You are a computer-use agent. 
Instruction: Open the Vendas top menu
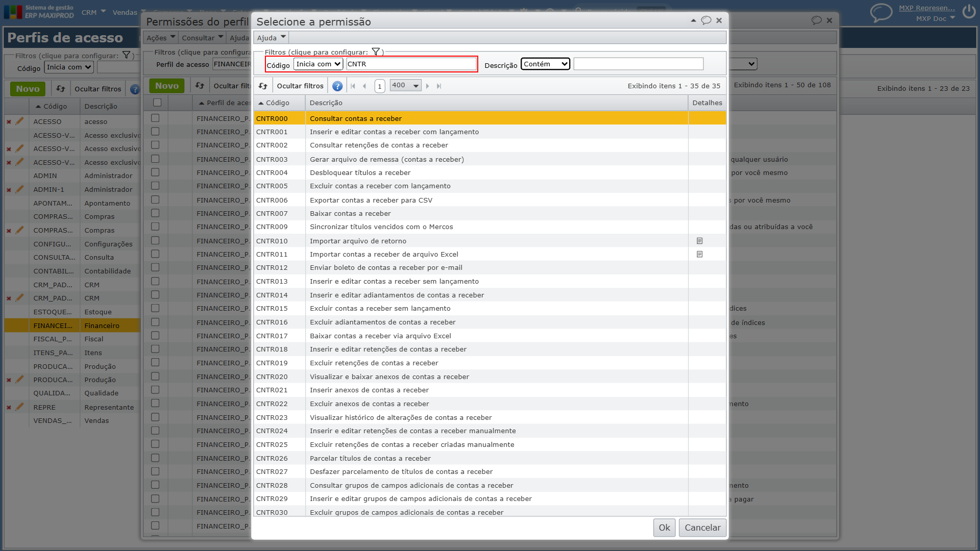129,12
